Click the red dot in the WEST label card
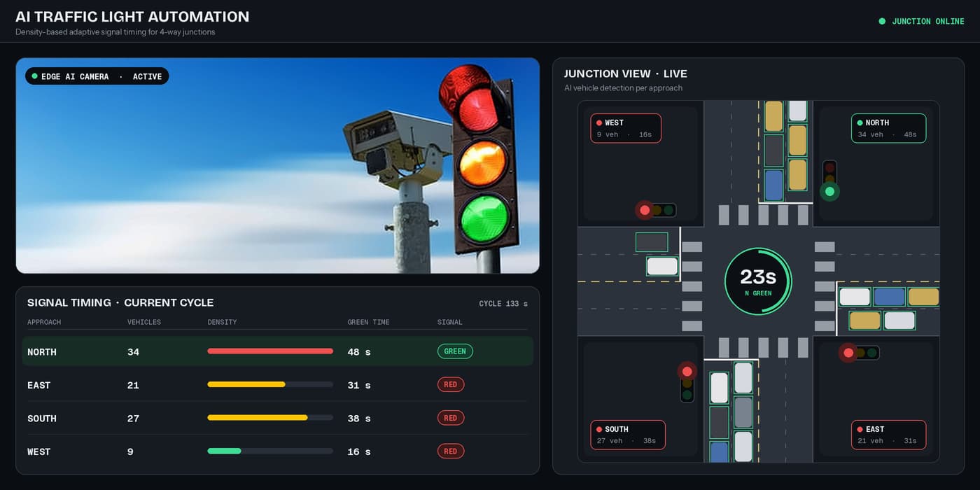Screen dimensions: 980x490 click(x=599, y=123)
